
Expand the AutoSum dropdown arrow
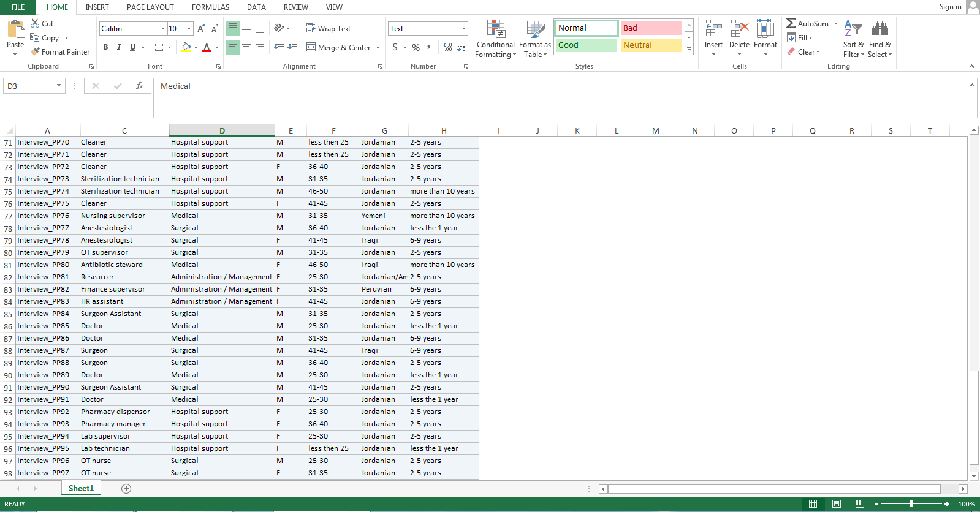pyautogui.click(x=836, y=24)
